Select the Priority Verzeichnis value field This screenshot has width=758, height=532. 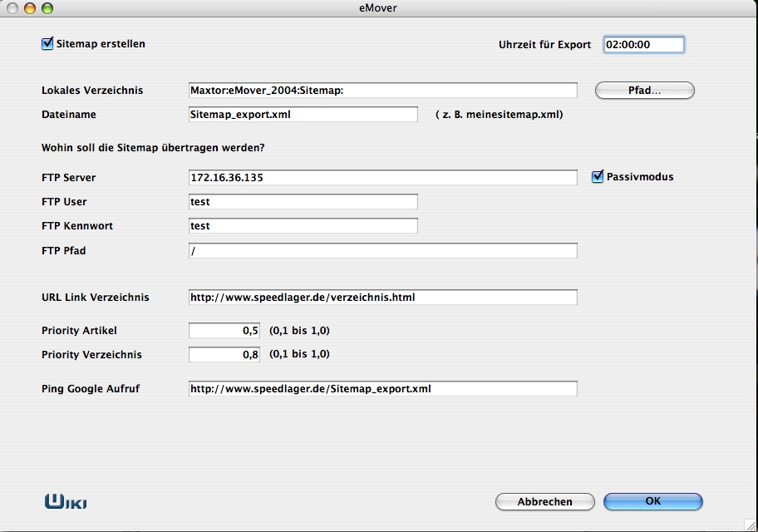[224, 355]
